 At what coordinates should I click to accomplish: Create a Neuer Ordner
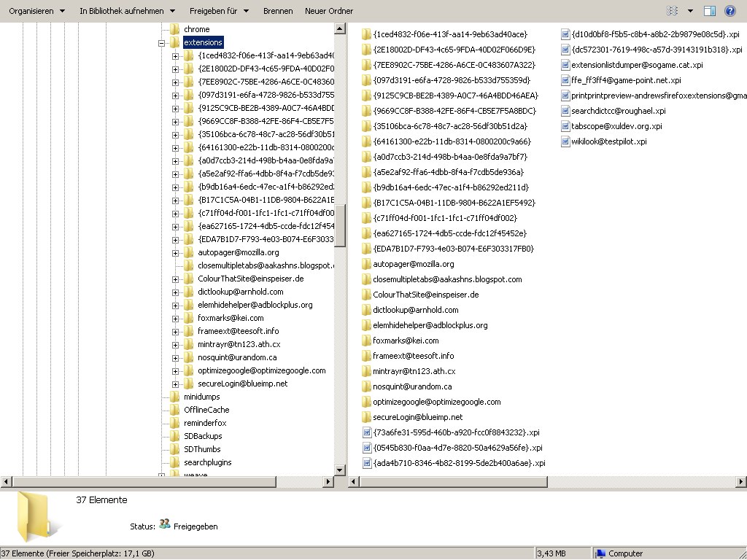(329, 11)
